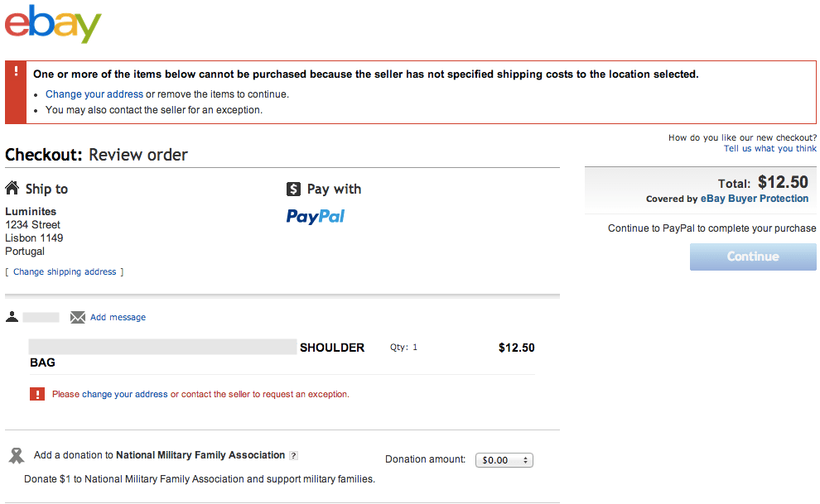Open the Donation amount selector
The height and width of the screenshot is (504, 820).
(504, 459)
